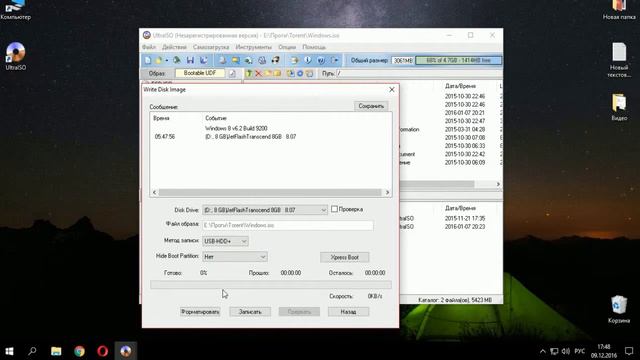This screenshot has height=360, width=640.
Task: Click the Make CD/DVD image toolbar icon
Action: [222, 60]
